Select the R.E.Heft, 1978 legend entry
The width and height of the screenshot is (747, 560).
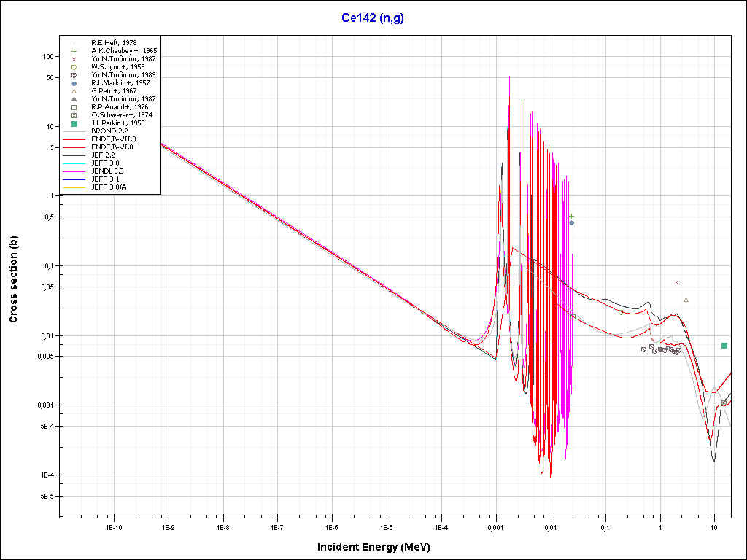[x=114, y=43]
